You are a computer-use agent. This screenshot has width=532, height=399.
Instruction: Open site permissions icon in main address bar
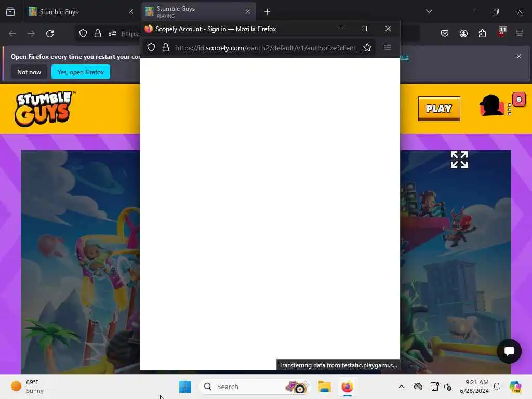click(112, 34)
